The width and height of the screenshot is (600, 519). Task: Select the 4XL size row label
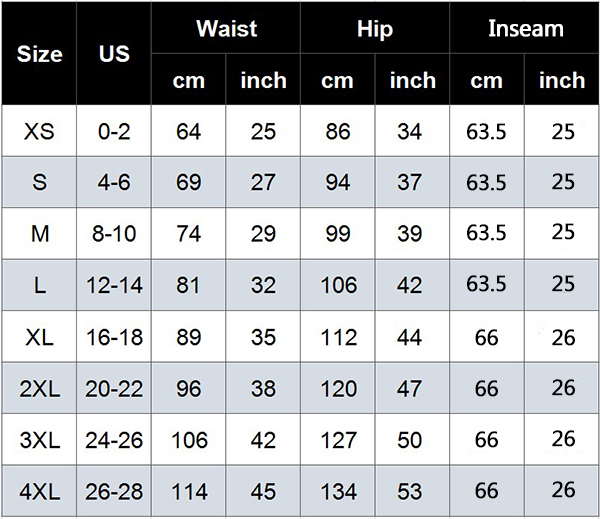click(x=39, y=492)
